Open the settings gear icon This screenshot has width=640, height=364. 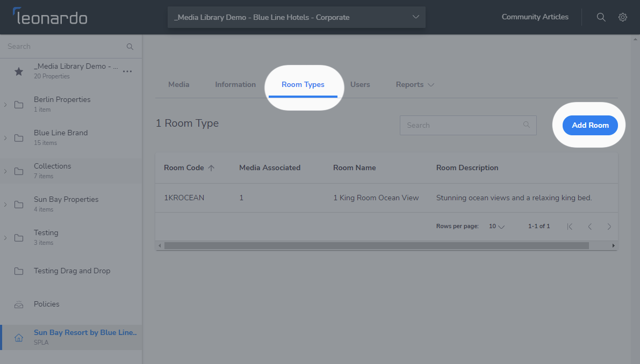click(x=622, y=17)
